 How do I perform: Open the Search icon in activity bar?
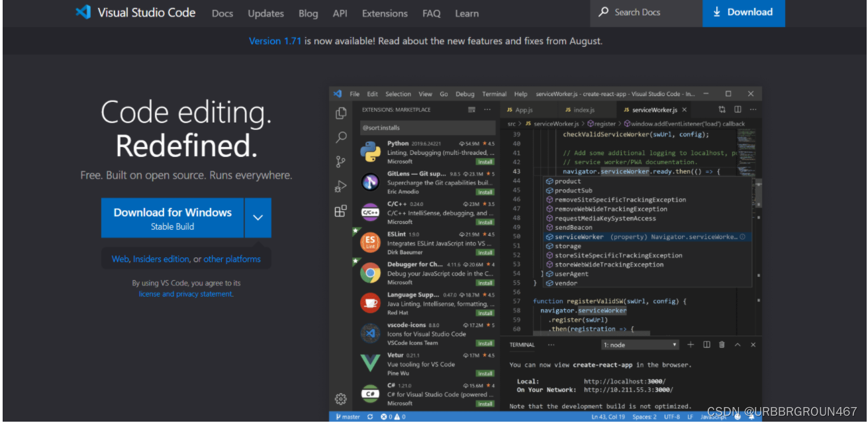click(x=341, y=137)
